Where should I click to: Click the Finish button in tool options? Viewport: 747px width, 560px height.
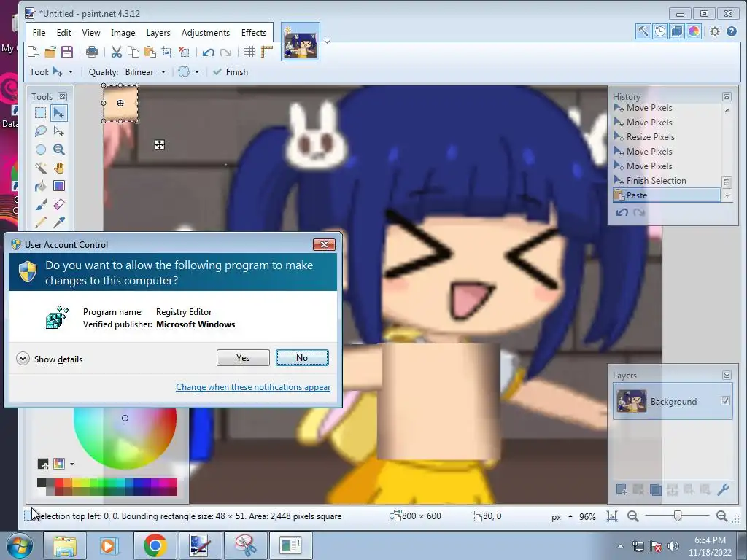click(231, 72)
